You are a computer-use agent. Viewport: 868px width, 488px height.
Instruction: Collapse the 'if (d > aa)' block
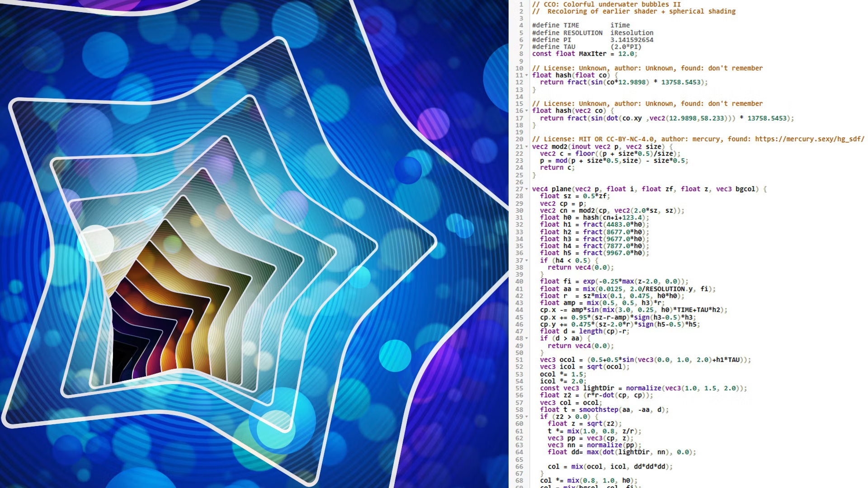[x=527, y=338]
